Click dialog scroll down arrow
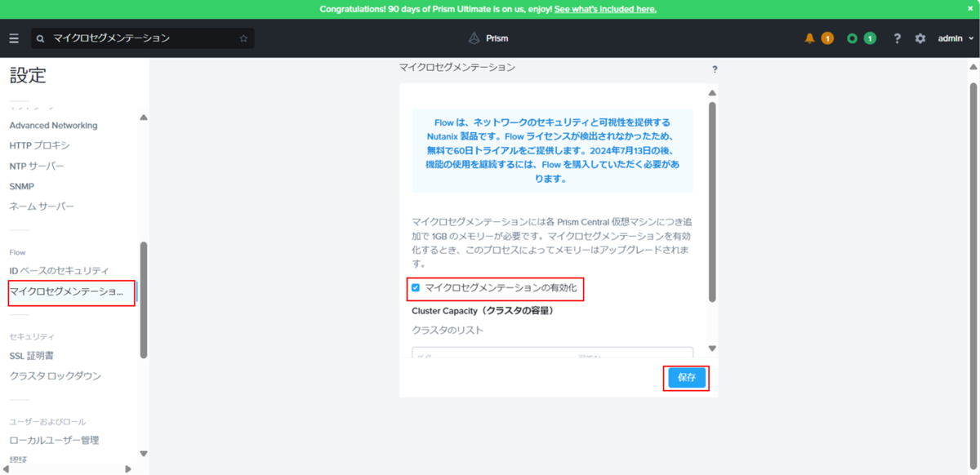The width and height of the screenshot is (980, 475). 711,348
